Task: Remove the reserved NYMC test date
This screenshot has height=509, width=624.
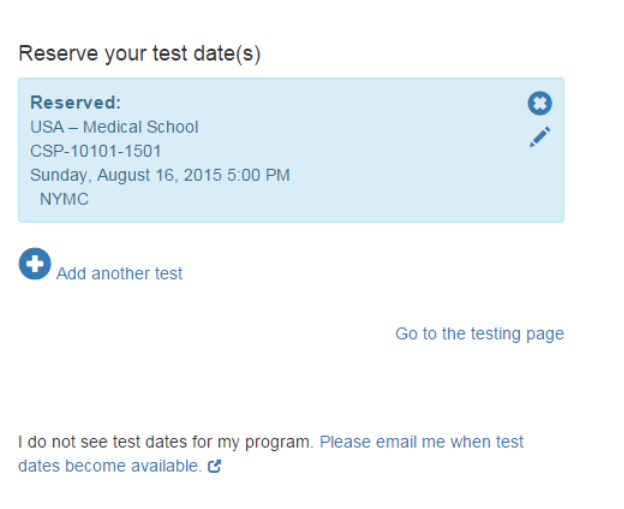Action: [x=540, y=103]
